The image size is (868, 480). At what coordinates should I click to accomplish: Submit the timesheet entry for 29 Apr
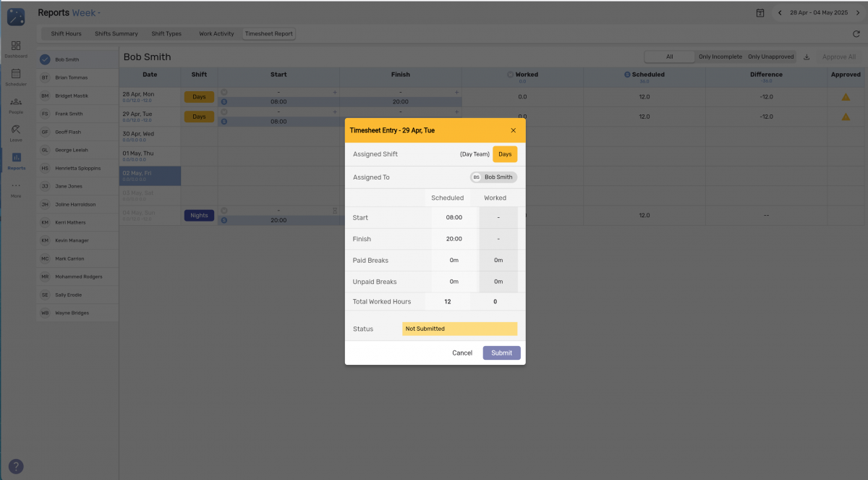coord(501,353)
